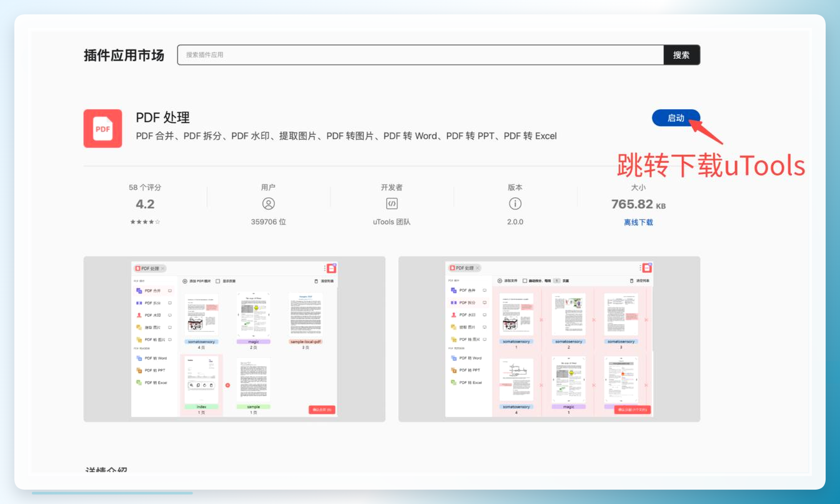Click the 大小 column label
This screenshot has height=504, width=840.
[x=638, y=187]
